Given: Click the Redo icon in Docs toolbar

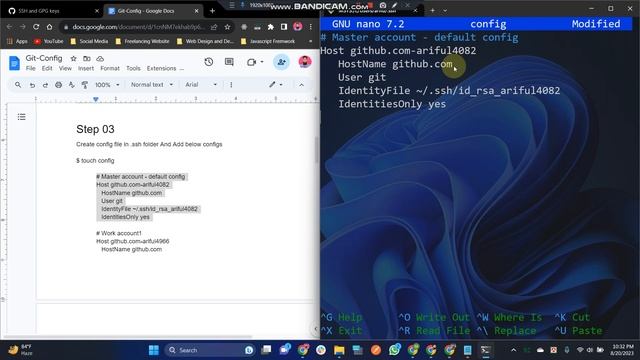Looking at the screenshot, I should (45, 85).
